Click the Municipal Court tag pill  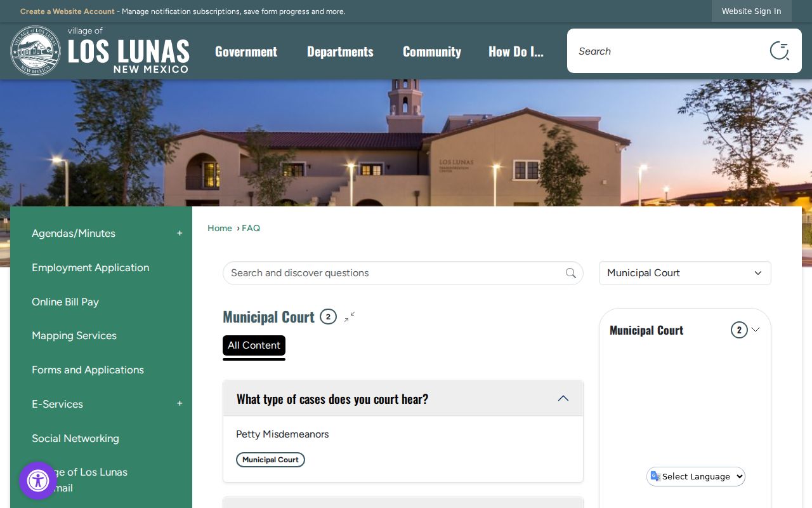[270, 460]
